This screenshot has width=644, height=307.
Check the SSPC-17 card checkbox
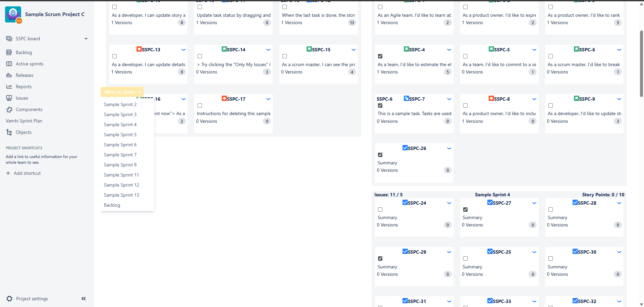(x=200, y=105)
